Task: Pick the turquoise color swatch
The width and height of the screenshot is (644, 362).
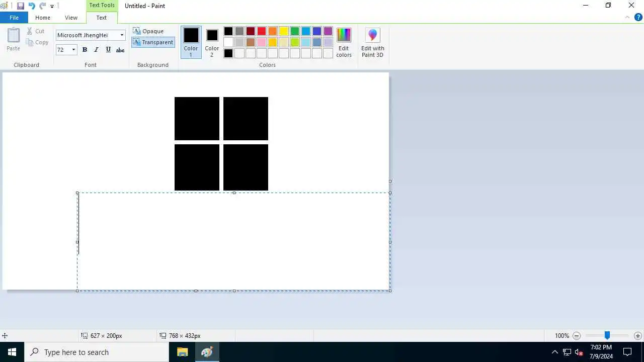Action: pyautogui.click(x=306, y=31)
